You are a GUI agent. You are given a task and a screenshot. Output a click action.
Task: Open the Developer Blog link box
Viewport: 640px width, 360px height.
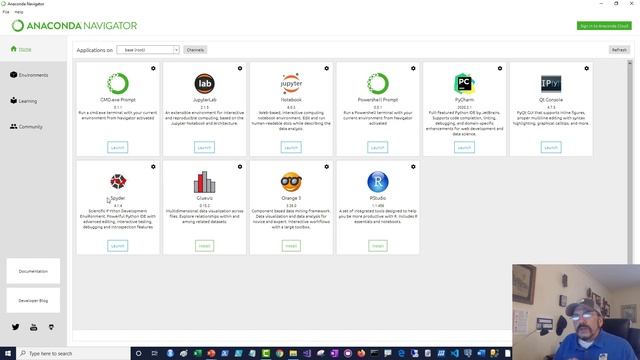tap(33, 300)
